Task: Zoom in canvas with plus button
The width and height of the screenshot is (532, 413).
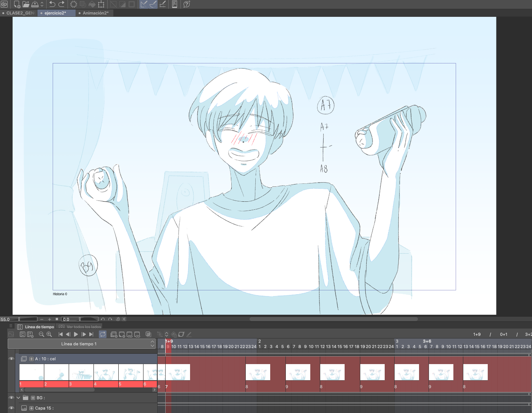Action: (49, 319)
